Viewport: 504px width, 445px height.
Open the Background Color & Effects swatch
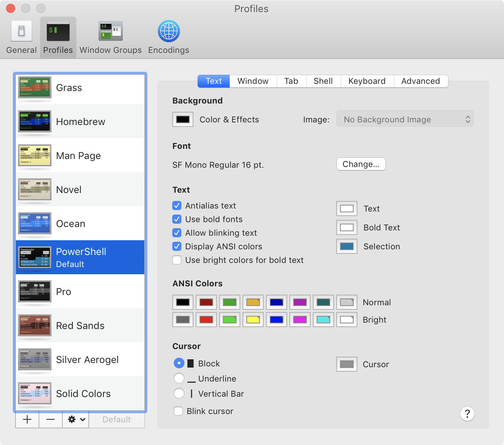click(183, 119)
